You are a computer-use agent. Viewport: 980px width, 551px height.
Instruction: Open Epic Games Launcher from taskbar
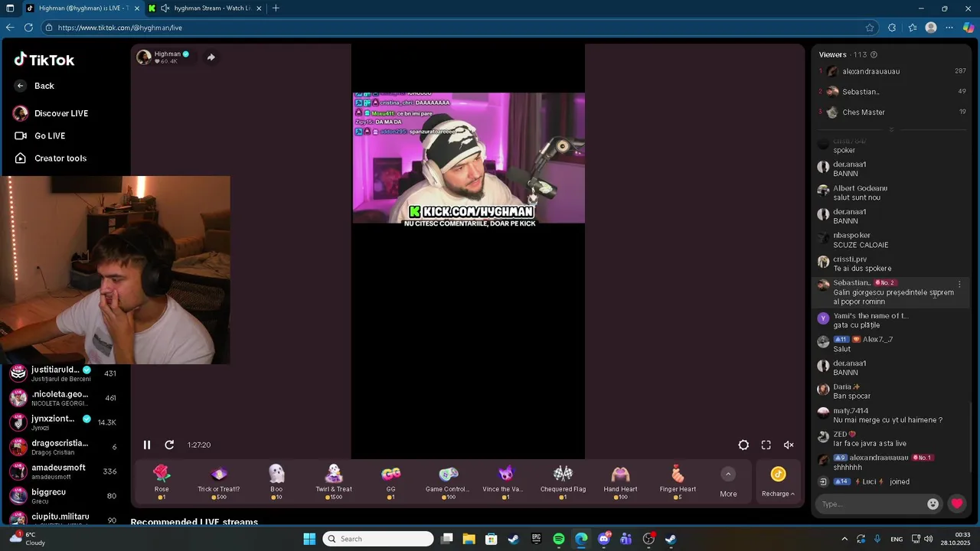pos(537,539)
